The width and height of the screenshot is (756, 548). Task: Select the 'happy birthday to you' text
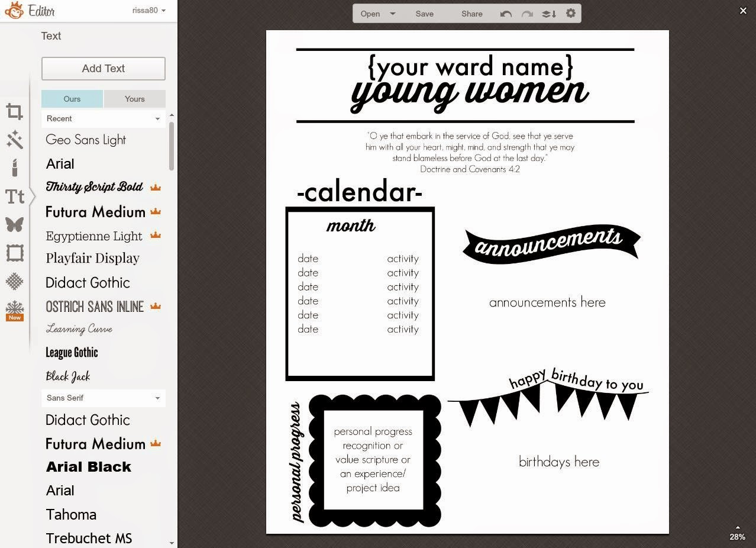point(576,379)
